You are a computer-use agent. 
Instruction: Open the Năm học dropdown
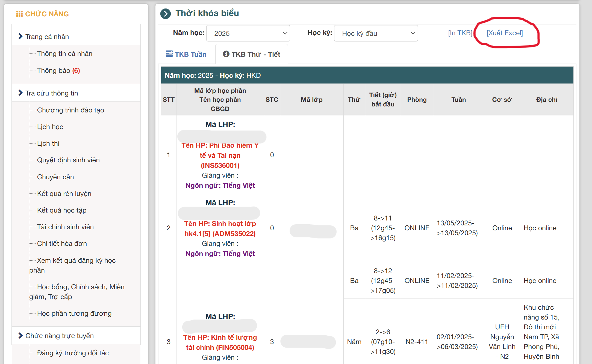[x=248, y=33]
